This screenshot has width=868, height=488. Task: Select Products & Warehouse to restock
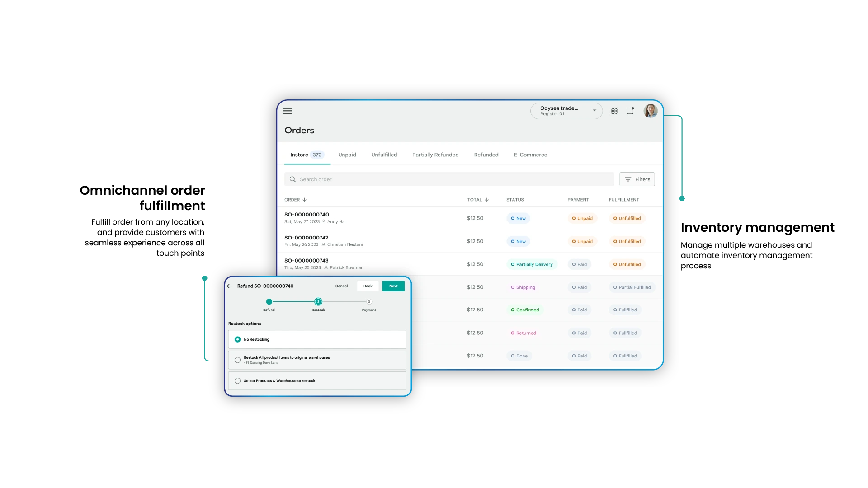pos(237,380)
